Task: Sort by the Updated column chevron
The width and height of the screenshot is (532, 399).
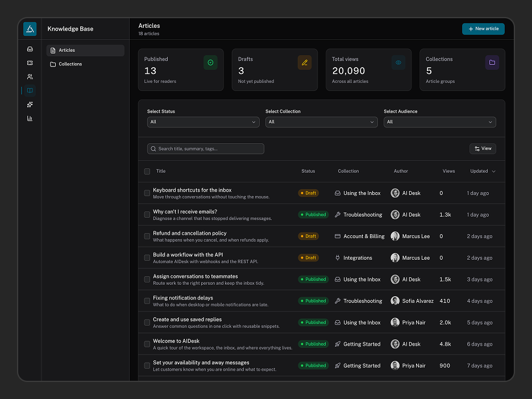Action: [x=494, y=171]
